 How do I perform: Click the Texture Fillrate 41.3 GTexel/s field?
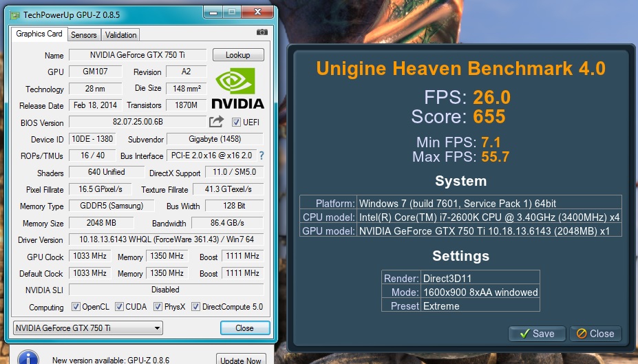click(228, 189)
